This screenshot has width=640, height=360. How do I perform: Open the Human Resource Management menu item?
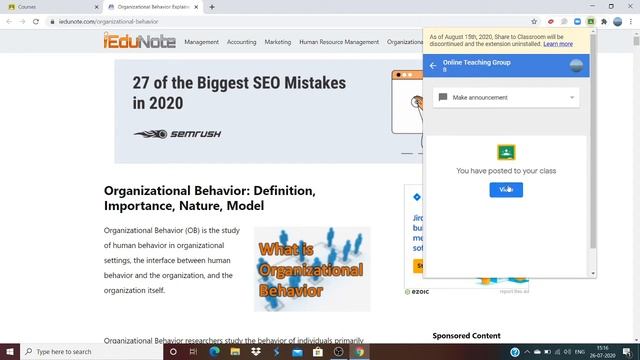coord(339,42)
